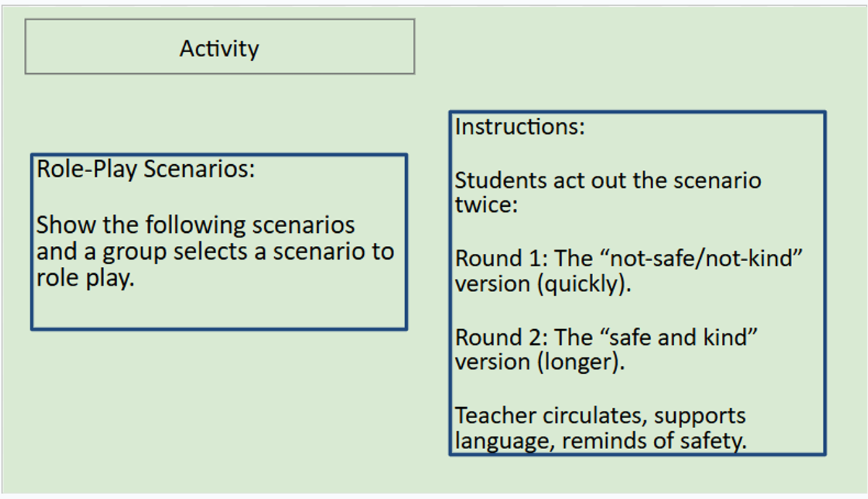Click the text "version (longer)."

coord(539,362)
